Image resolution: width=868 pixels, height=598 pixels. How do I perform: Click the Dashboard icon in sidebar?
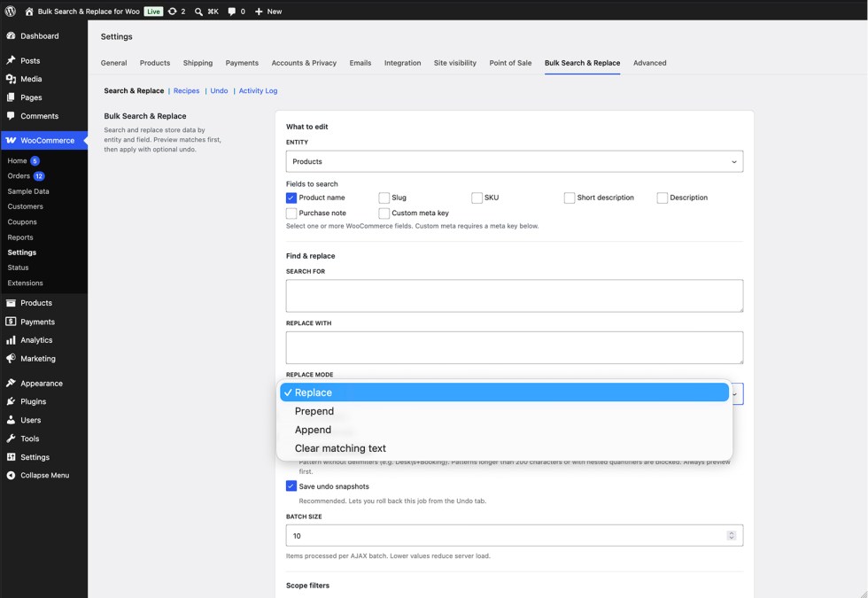click(11, 36)
